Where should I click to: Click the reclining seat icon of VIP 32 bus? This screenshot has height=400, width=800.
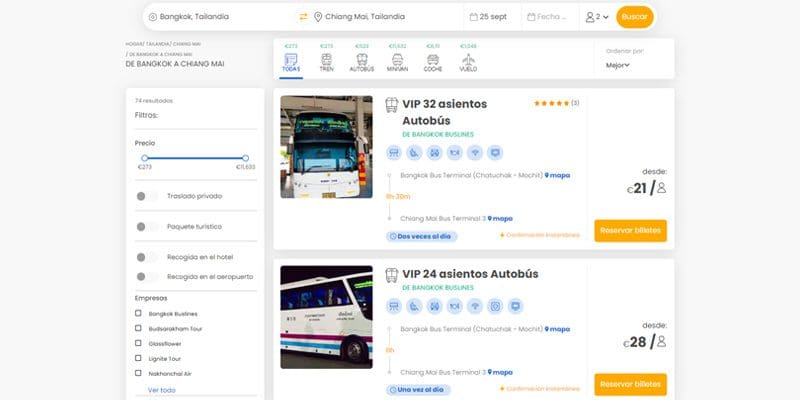click(x=414, y=153)
